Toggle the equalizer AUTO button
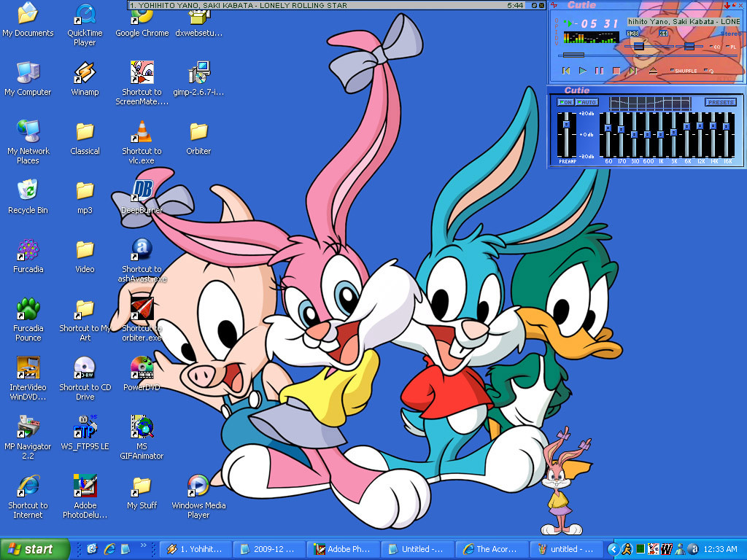This screenshot has width=747, height=560. 587,102
